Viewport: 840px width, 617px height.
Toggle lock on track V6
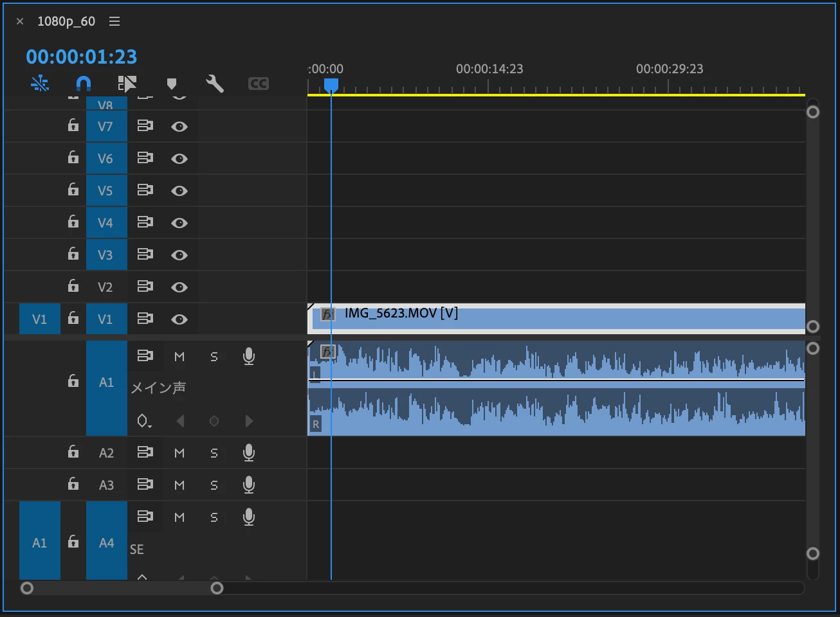[x=73, y=157]
